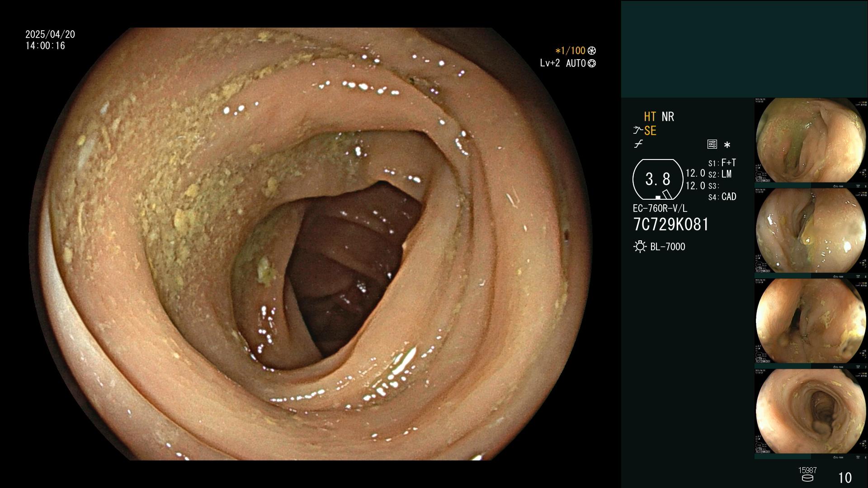Click the S1: F+T switch assignment
868x488 pixels.
click(722, 163)
